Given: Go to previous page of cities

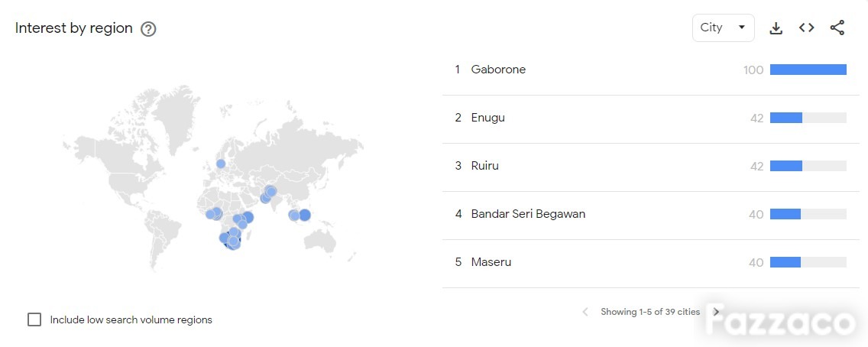Looking at the screenshot, I should pos(585,312).
